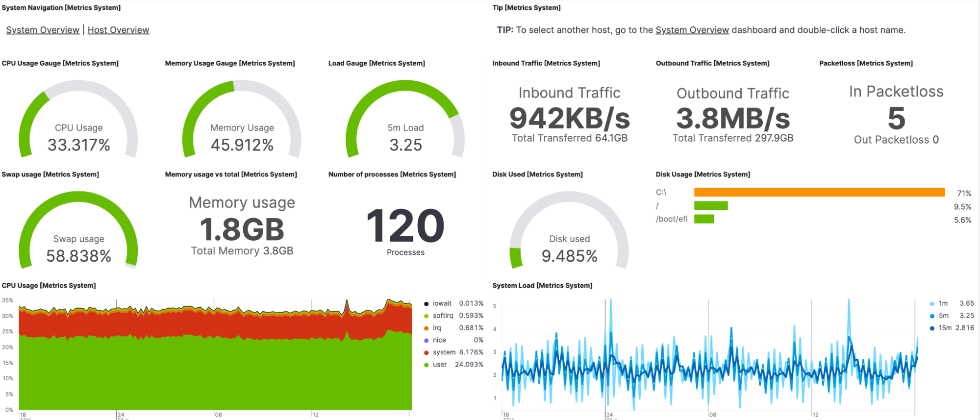The image size is (980, 420).
Task: Click the 45.912% memory usage value
Action: click(242, 145)
